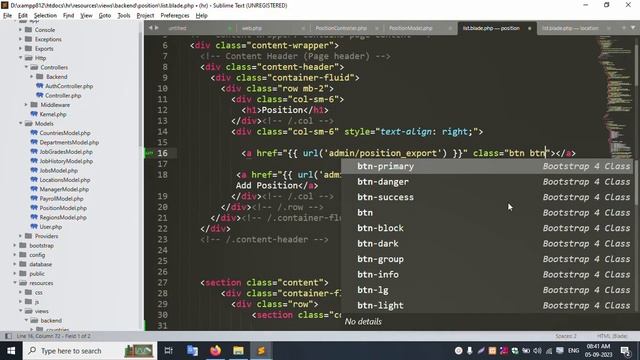
Task: Choose btn-primary from autocomplete list
Action: tap(487, 166)
